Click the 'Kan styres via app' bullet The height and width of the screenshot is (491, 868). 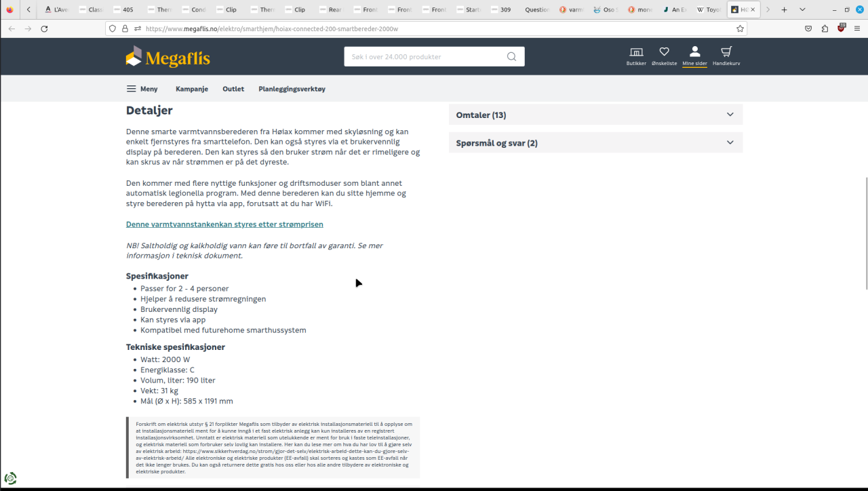coord(173,320)
